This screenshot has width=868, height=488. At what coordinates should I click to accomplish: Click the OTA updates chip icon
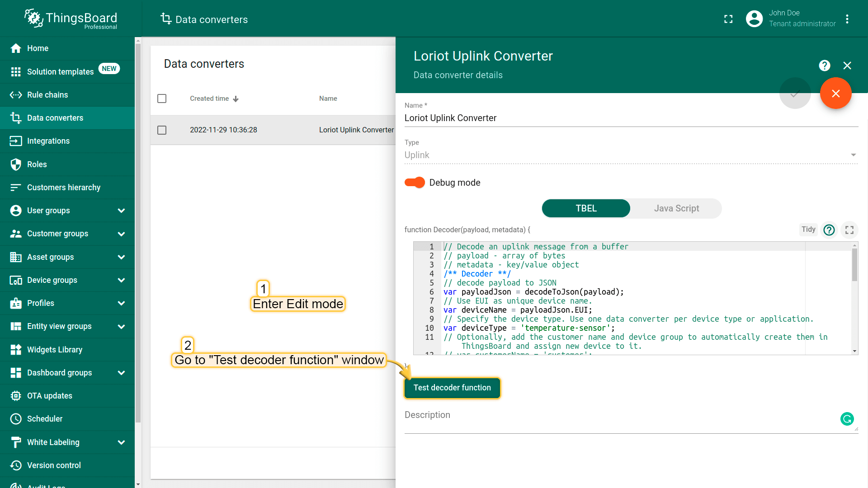click(16, 396)
